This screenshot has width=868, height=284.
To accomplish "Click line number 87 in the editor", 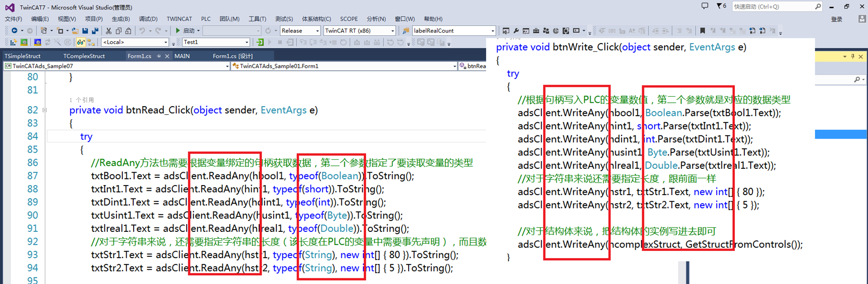I will pyautogui.click(x=32, y=175).
